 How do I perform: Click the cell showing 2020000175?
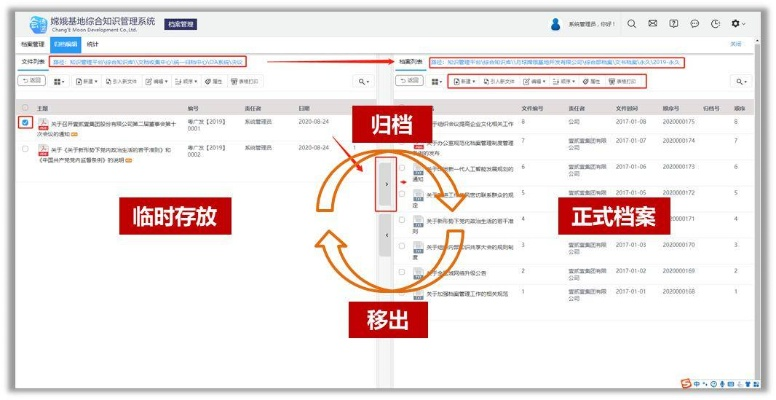click(679, 122)
